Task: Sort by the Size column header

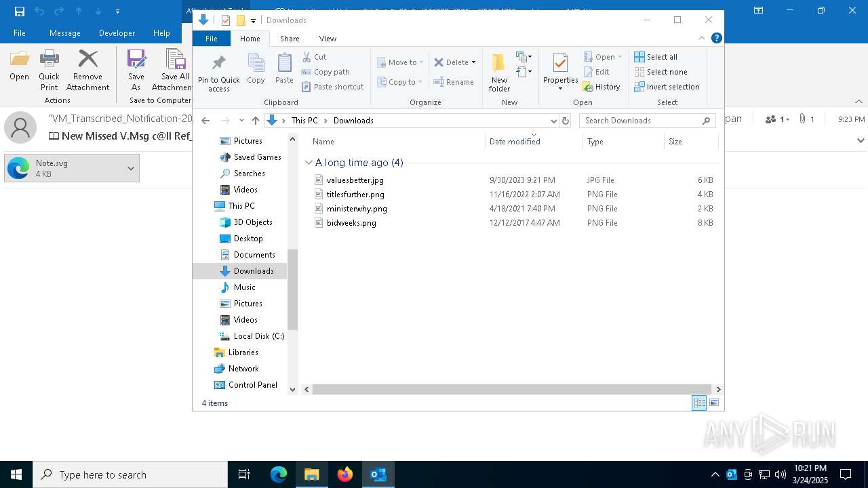Action: (x=690, y=142)
